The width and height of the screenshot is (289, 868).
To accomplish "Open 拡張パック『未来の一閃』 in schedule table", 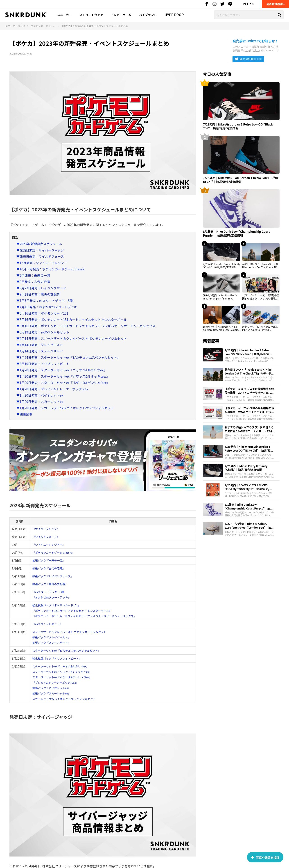I will pyautogui.click(x=48, y=560).
